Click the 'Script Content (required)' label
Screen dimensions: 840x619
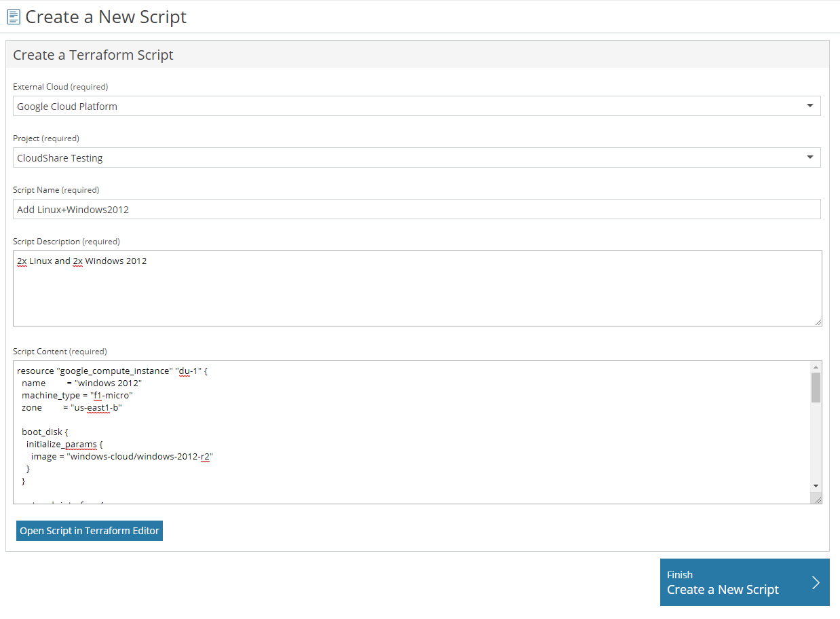[x=60, y=352]
